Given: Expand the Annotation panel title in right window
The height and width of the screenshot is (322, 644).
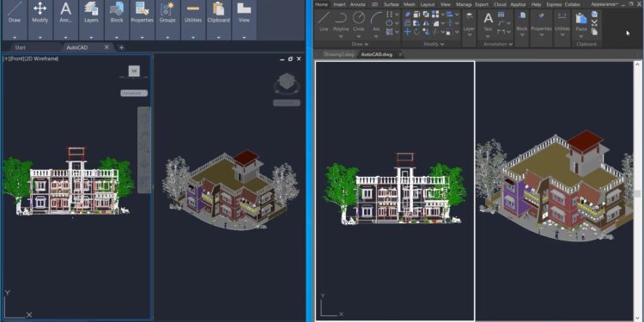Looking at the screenshot, I should [x=498, y=44].
